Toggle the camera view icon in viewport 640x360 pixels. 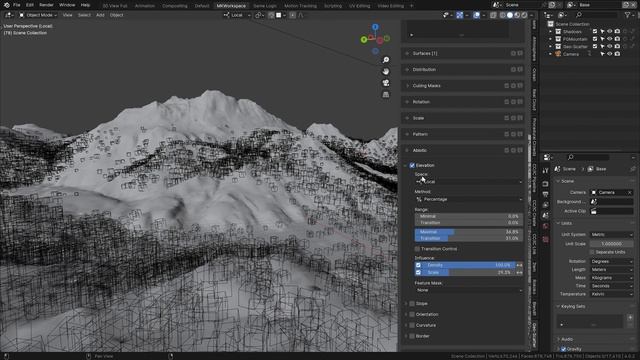386,83
